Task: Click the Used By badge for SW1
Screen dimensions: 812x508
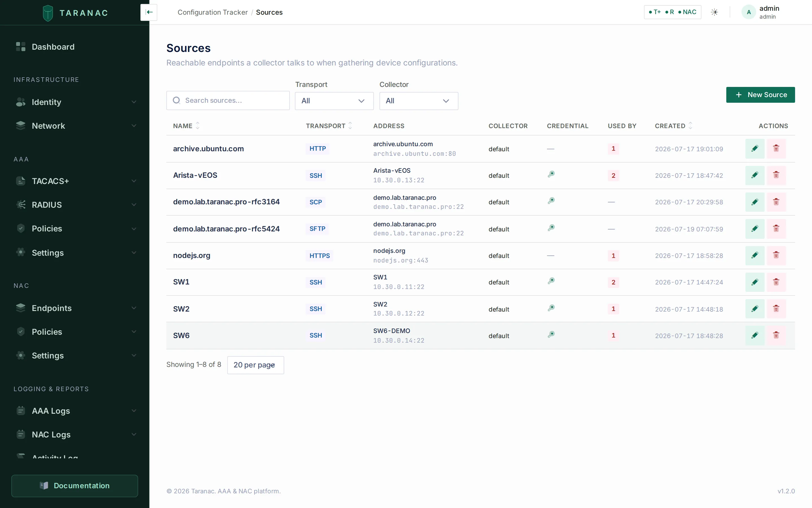Action: 613,282
